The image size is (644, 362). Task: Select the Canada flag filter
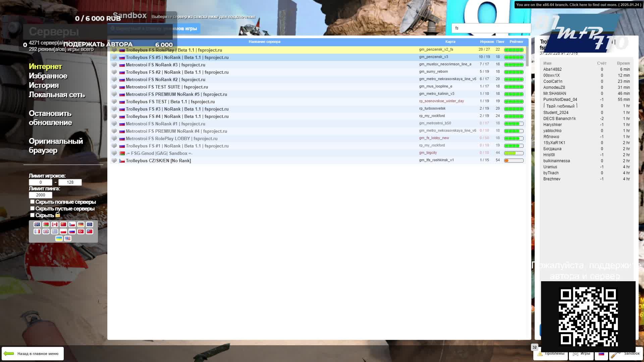click(55, 225)
